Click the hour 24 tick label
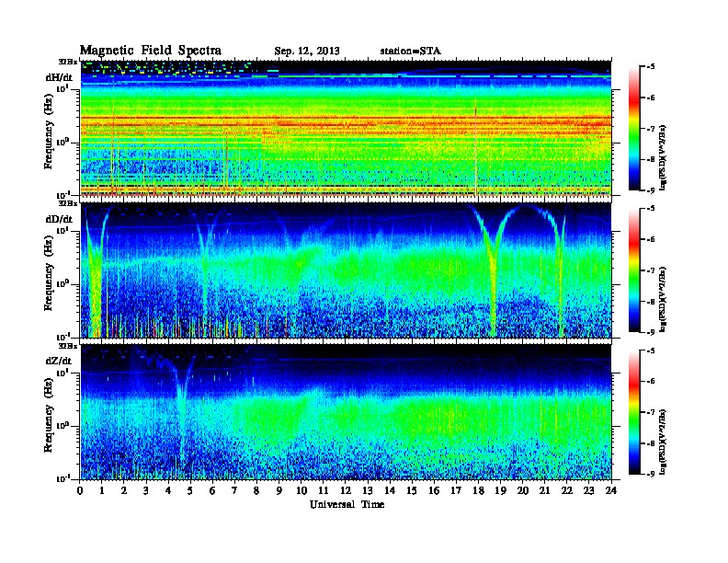The image size is (728, 563). point(611,490)
